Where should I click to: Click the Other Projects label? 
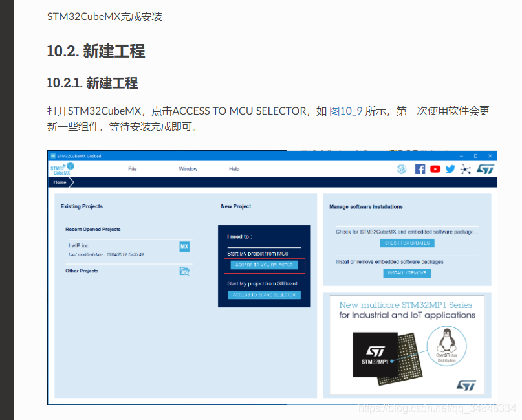coord(82,271)
